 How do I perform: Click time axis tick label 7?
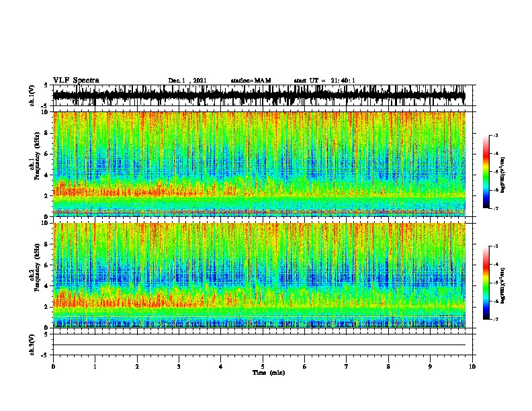pos(347,366)
